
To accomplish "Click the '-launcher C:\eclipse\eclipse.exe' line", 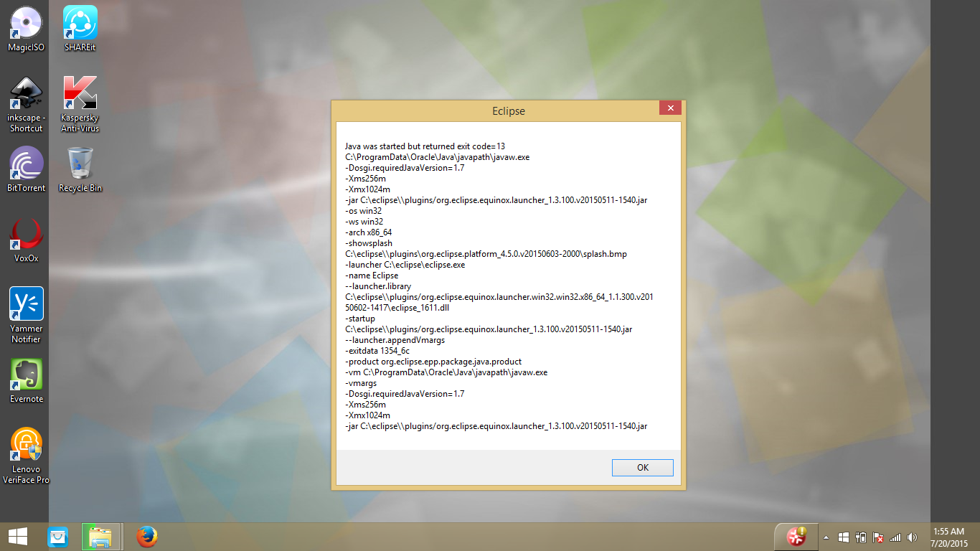I will tap(405, 265).
